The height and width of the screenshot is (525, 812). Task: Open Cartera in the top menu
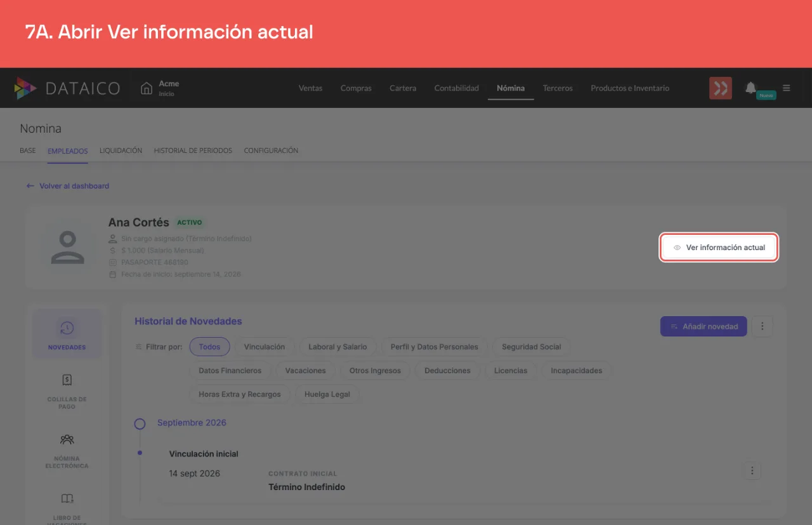[x=403, y=88]
